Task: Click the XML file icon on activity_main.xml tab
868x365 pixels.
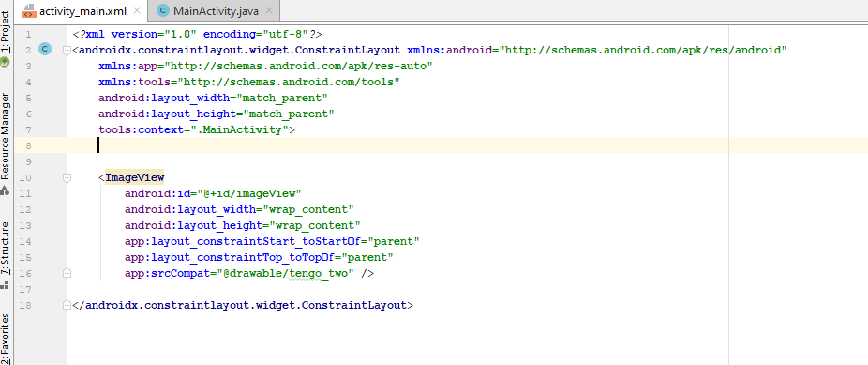Action: [29, 10]
